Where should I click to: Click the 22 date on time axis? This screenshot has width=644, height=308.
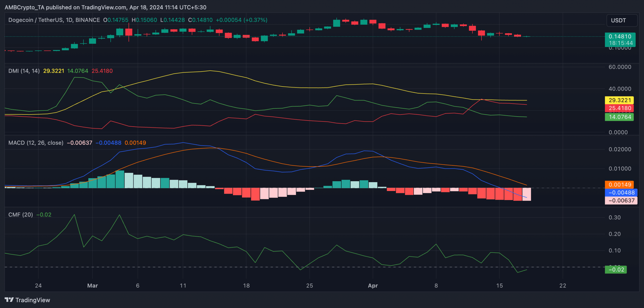(x=563, y=286)
